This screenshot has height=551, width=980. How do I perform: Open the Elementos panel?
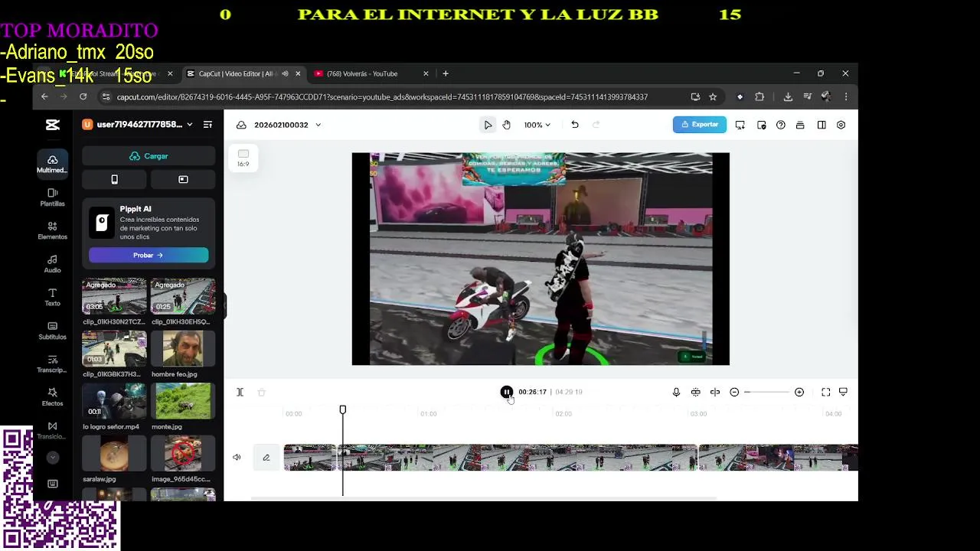tap(52, 230)
